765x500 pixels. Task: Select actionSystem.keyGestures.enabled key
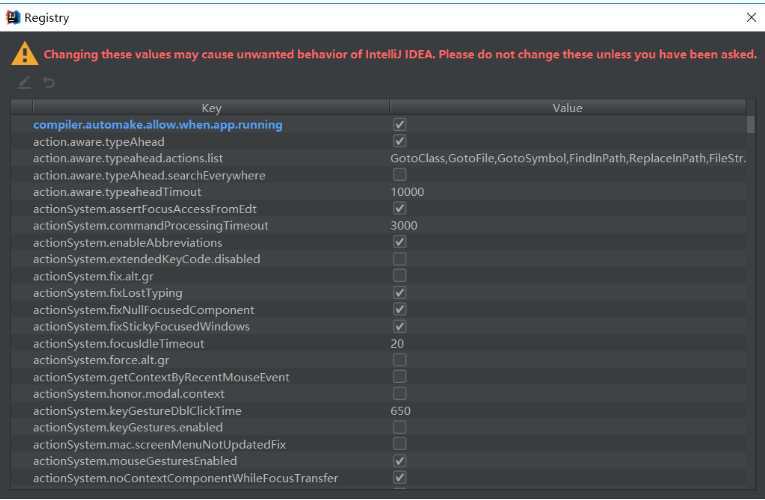128,428
